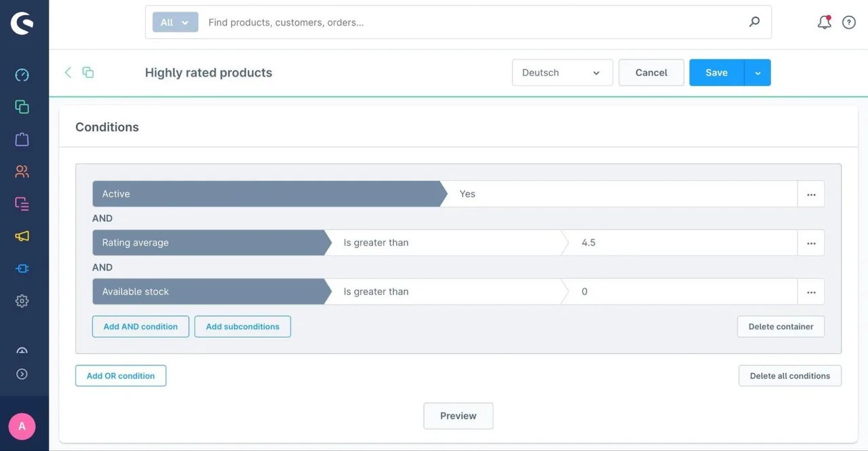Open the Active row three-dot menu
This screenshot has height=451, width=868.
[x=811, y=194]
